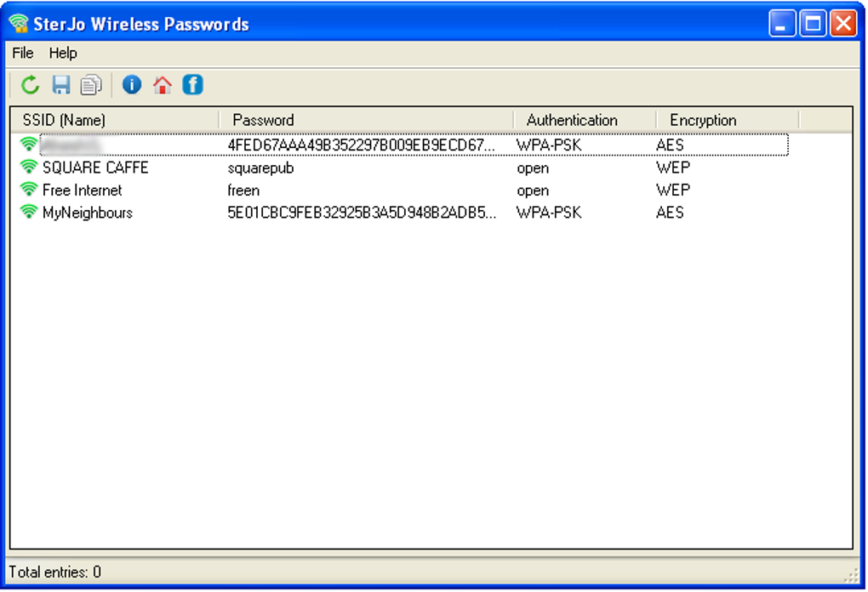The height and width of the screenshot is (592, 868).
Task: Select the SQUARE CAFFE network row
Action: click(x=404, y=168)
